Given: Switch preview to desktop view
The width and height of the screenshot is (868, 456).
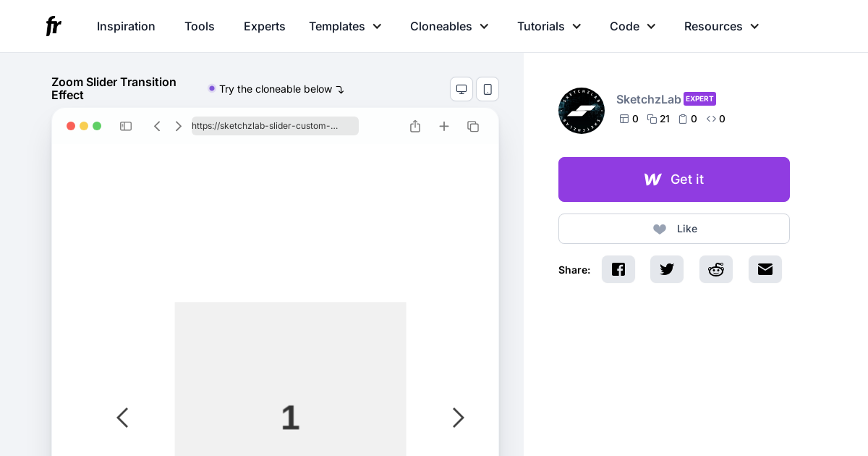Looking at the screenshot, I should (461, 89).
